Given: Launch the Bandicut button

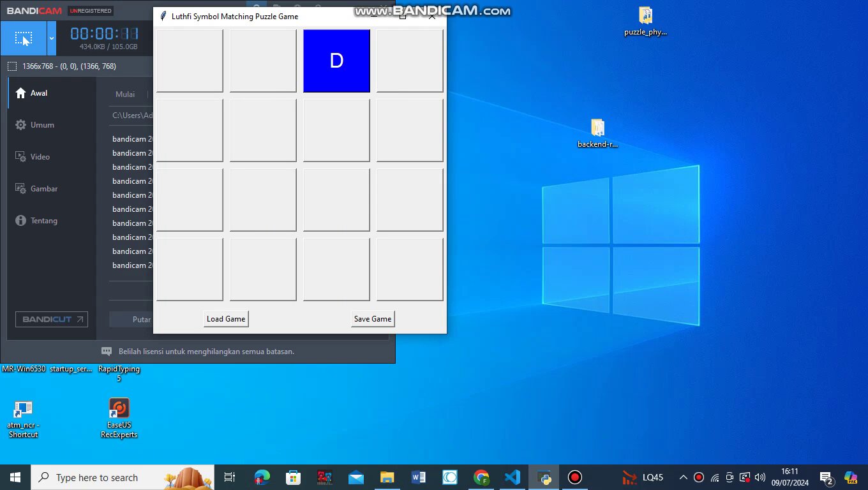Looking at the screenshot, I should point(52,320).
